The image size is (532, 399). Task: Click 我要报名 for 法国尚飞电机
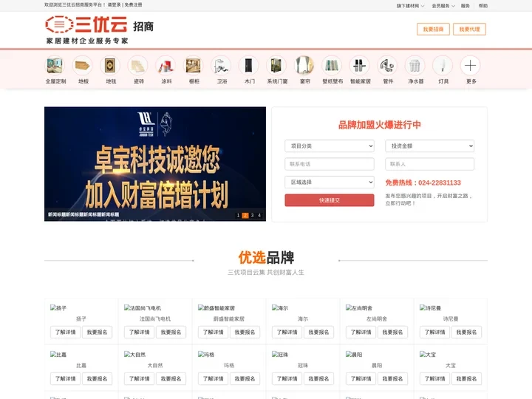click(171, 332)
